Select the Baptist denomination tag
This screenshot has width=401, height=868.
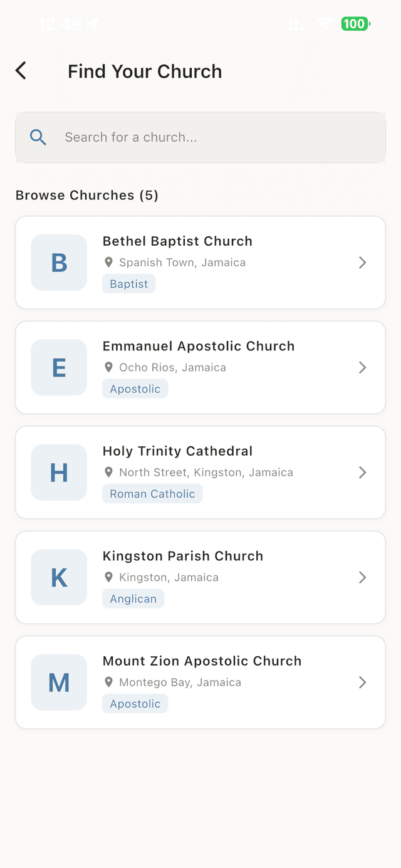tap(128, 283)
